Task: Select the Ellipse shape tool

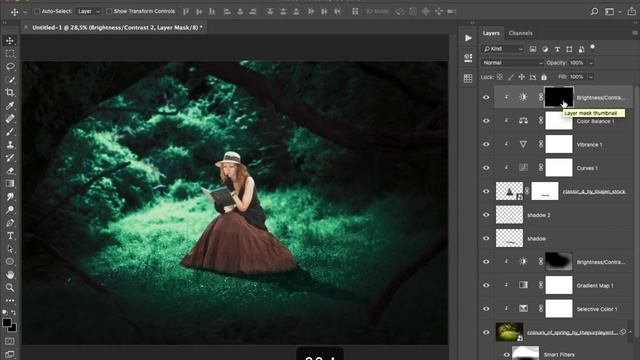Action: (10, 262)
